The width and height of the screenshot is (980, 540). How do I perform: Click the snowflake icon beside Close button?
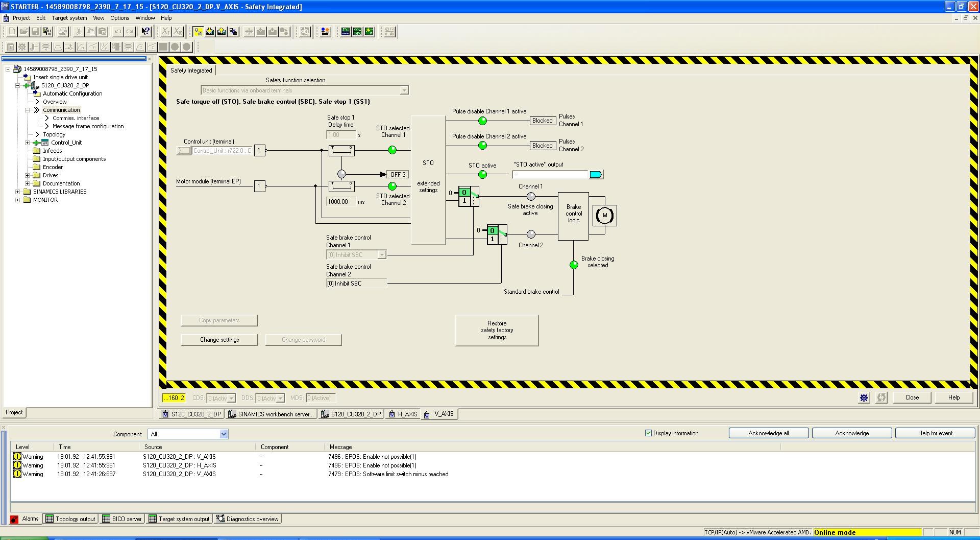pyautogui.click(x=864, y=397)
